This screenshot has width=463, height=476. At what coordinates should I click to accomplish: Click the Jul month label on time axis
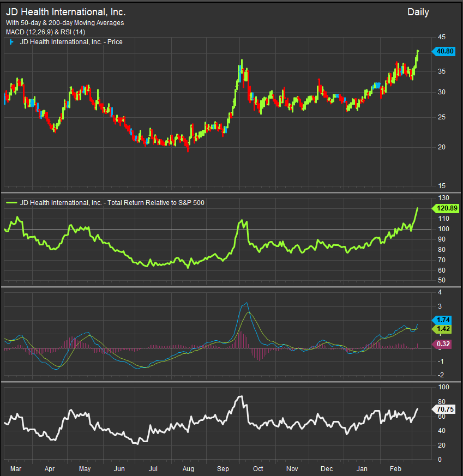pos(153,469)
